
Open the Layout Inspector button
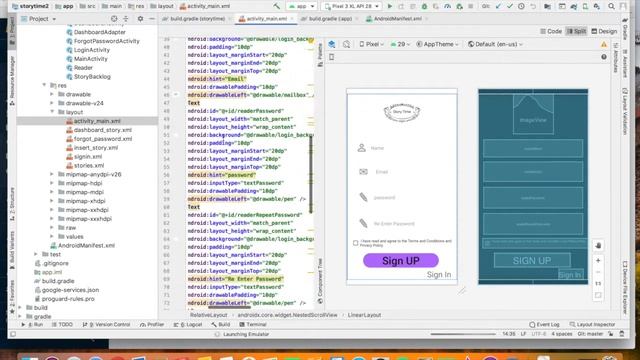(592, 324)
